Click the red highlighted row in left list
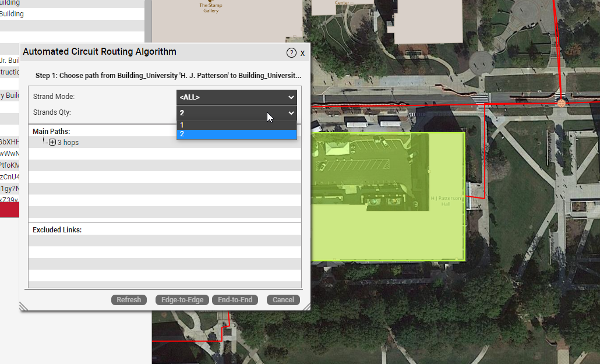Viewport: 600px width, 364px height. tap(9, 210)
